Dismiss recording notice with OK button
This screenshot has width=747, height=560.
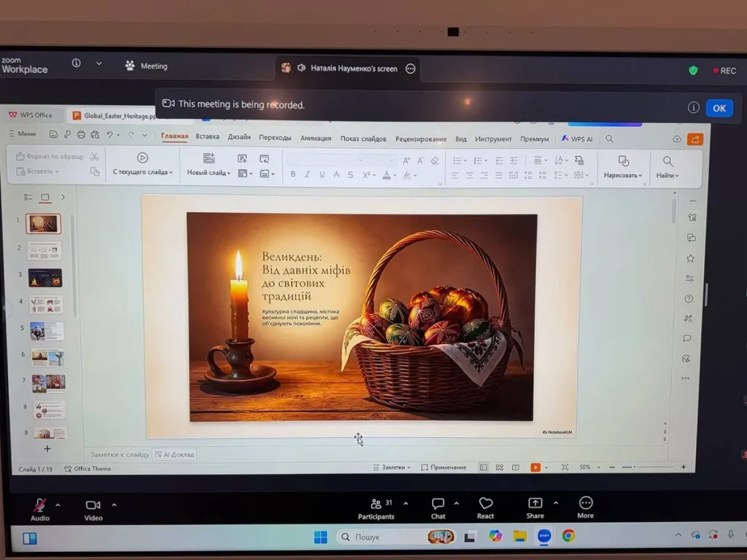[x=719, y=108]
